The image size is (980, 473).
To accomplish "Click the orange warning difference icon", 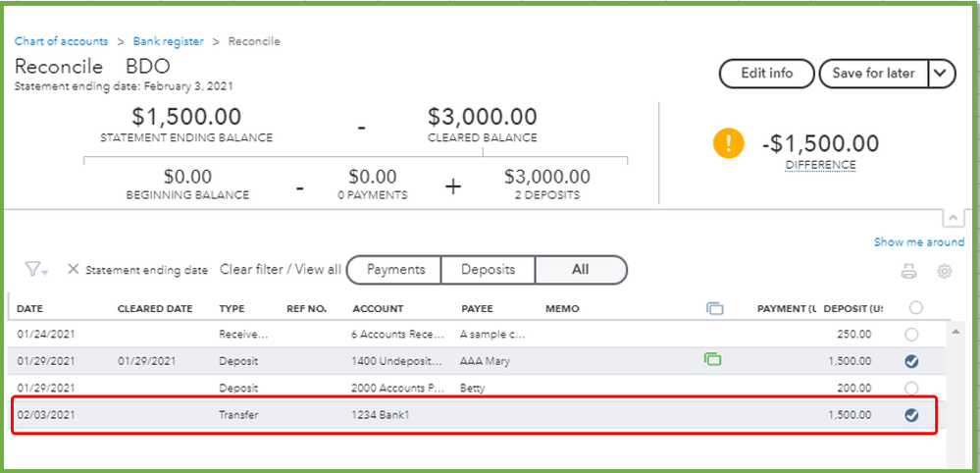I will (729, 143).
